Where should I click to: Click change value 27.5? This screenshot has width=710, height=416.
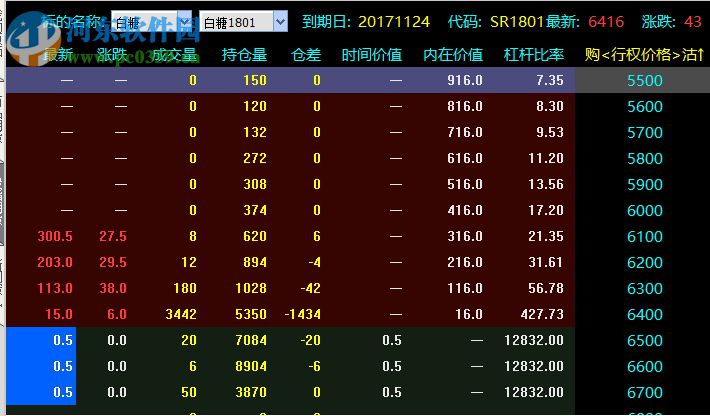tap(113, 236)
